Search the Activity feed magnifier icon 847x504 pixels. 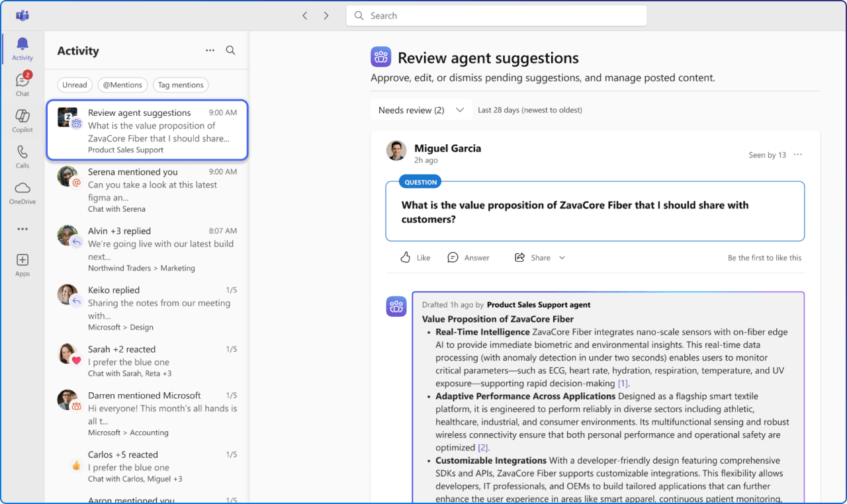(x=231, y=50)
